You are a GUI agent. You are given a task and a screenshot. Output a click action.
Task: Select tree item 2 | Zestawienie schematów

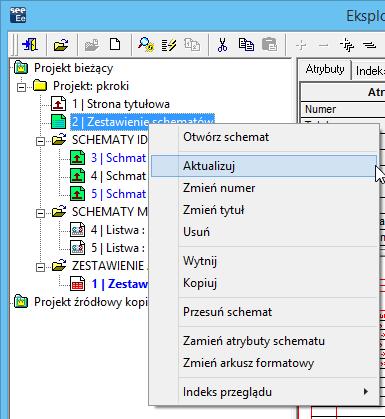tap(142, 122)
